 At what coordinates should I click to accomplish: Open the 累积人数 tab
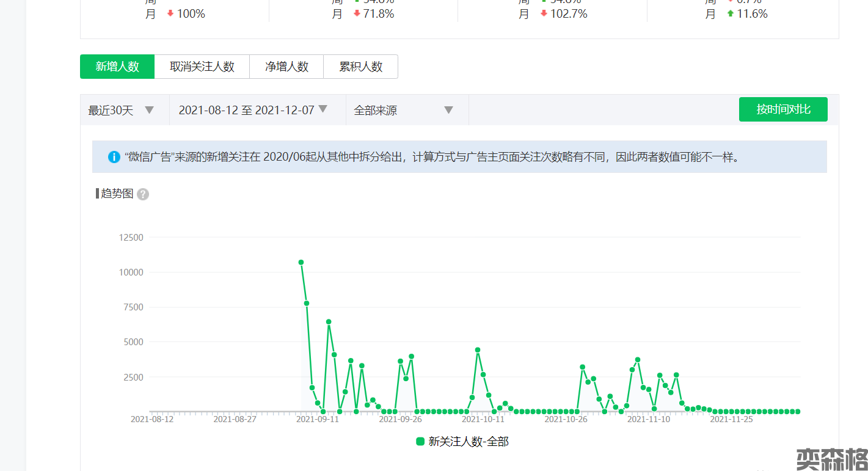pyautogui.click(x=360, y=67)
